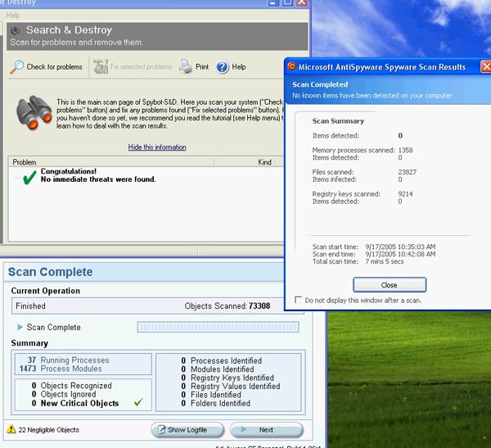Click the 0 Registry Keys Identified entry
This screenshot has height=448, width=491.
[x=227, y=378]
